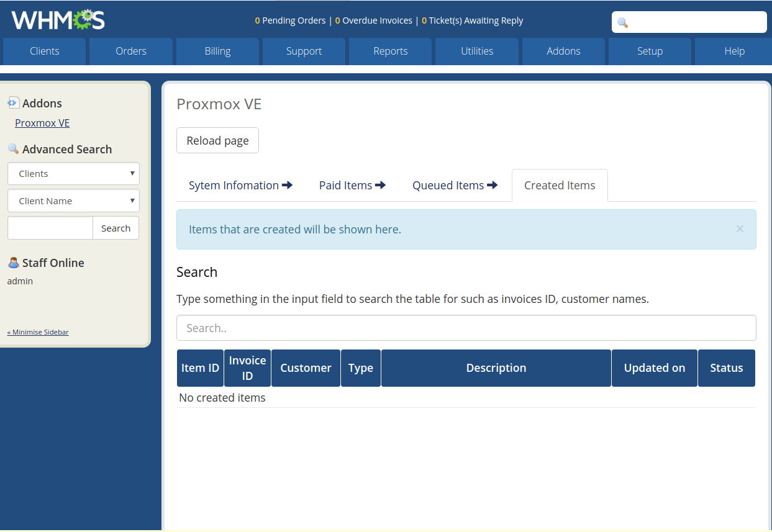The width and height of the screenshot is (772, 532).
Task: Click the Staff Online user icon
Action: point(13,263)
